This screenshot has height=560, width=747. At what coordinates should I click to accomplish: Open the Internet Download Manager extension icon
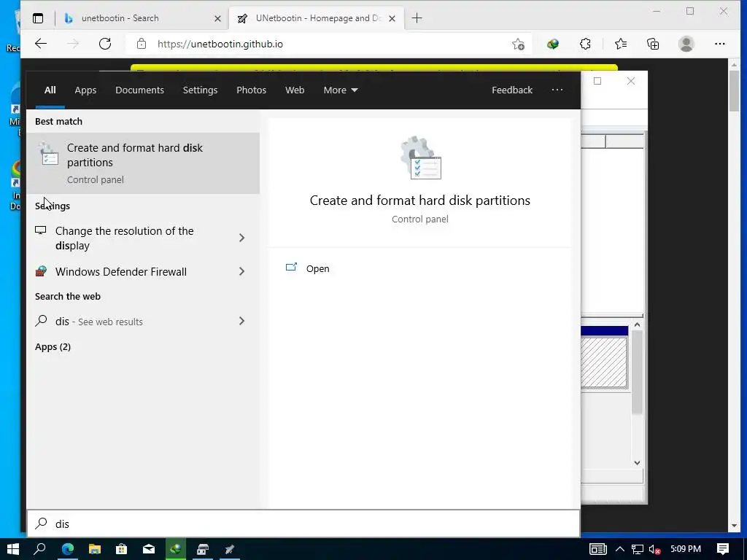[x=553, y=44]
